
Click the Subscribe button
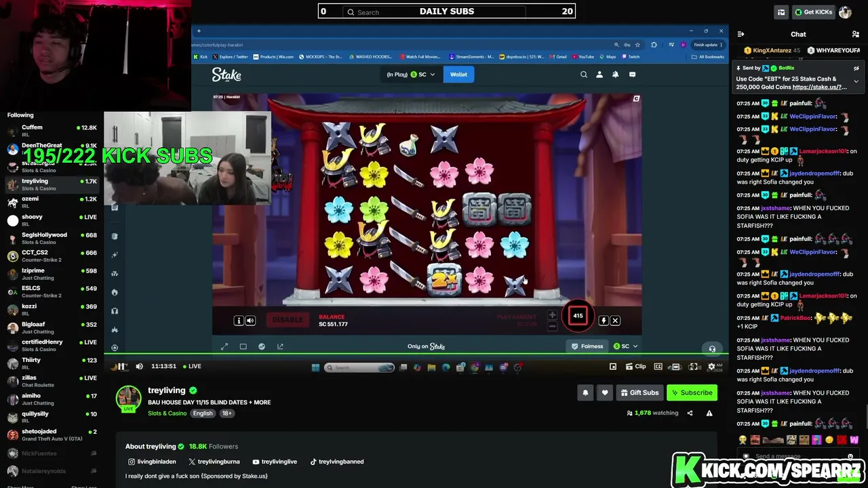(692, 392)
